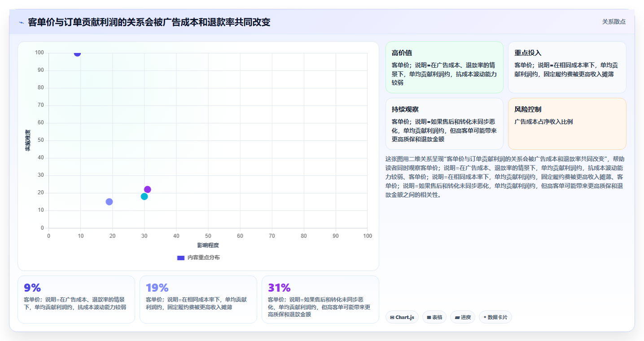The width and height of the screenshot is (644, 341).
Task: Click the description paragraph starting 这张图用二维关系
Action: (505, 177)
